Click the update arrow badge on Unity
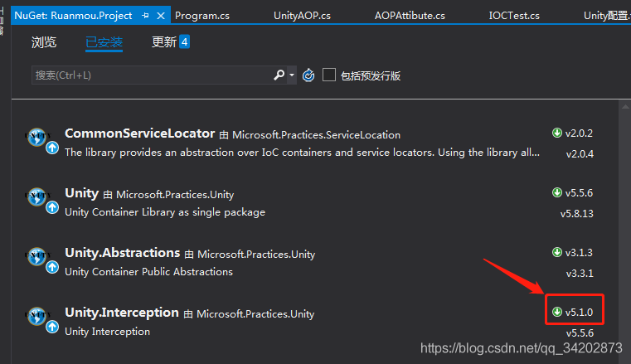Screen dimensions: 631x364 pos(52,207)
